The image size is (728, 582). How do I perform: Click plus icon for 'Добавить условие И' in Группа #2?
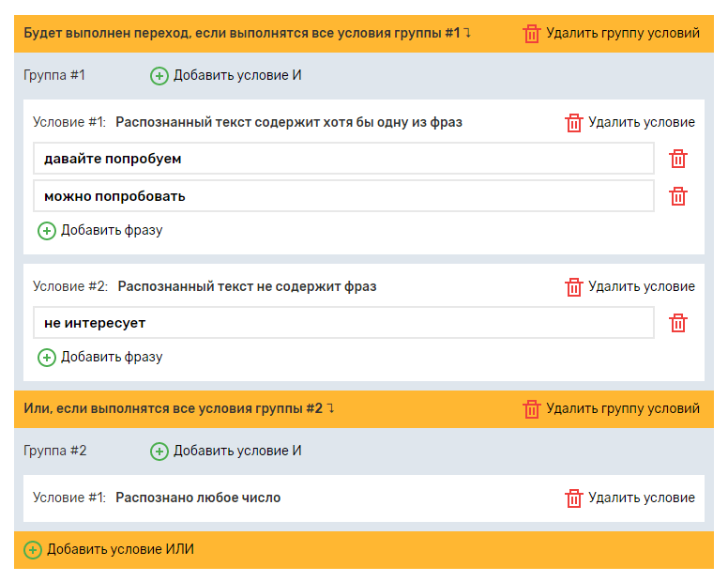(159, 452)
